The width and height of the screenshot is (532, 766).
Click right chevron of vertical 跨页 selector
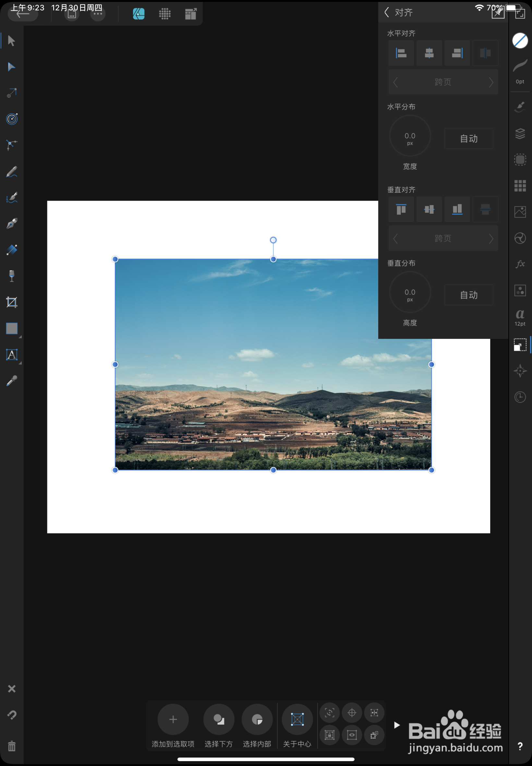click(x=491, y=239)
